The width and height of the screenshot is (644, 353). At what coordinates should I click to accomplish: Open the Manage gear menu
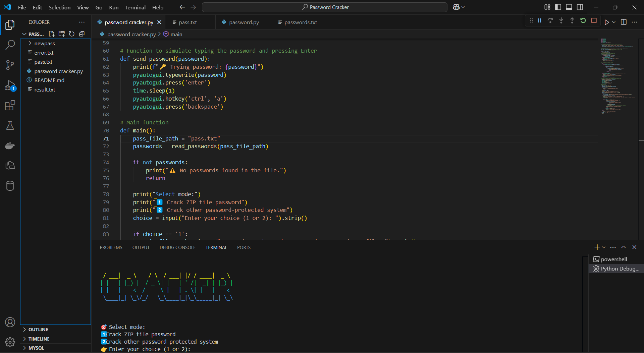tap(10, 342)
